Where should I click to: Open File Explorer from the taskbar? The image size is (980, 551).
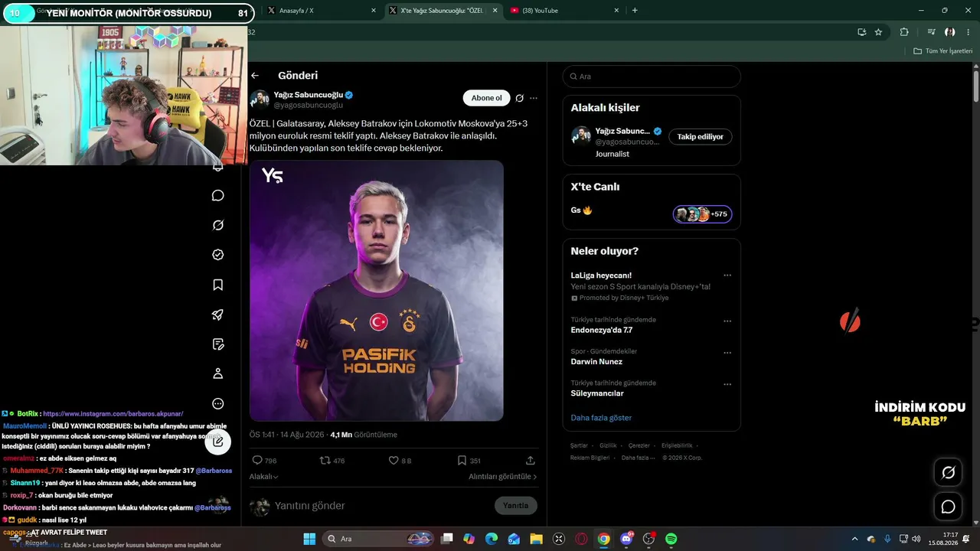click(x=536, y=539)
